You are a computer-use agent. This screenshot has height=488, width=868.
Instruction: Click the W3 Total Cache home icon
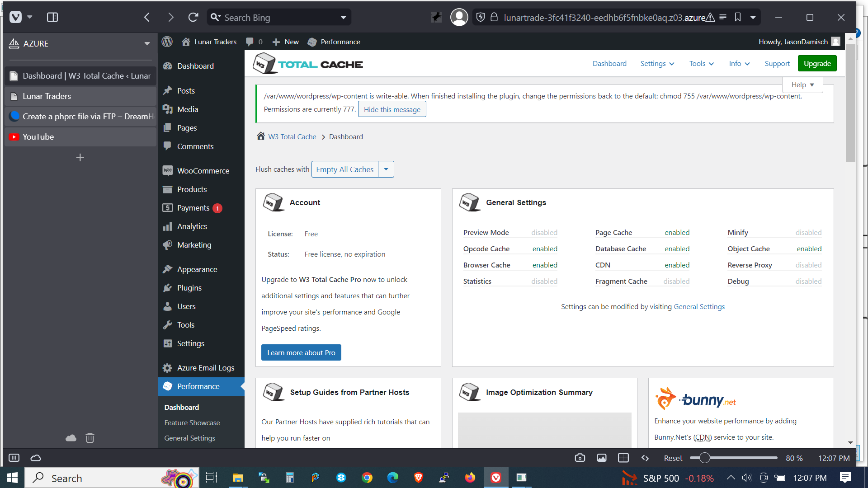point(260,136)
